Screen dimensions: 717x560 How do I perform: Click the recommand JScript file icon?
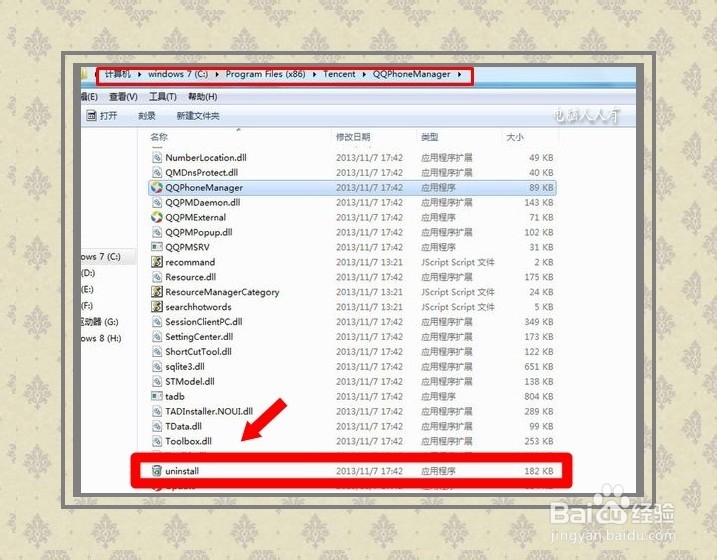click(157, 262)
